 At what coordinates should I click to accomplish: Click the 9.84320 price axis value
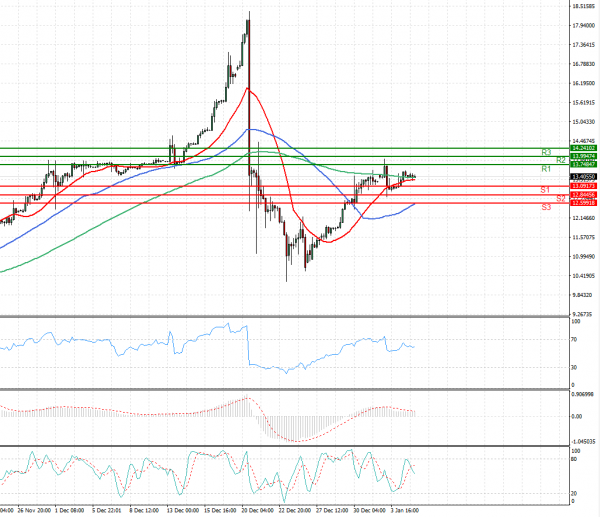(582, 295)
